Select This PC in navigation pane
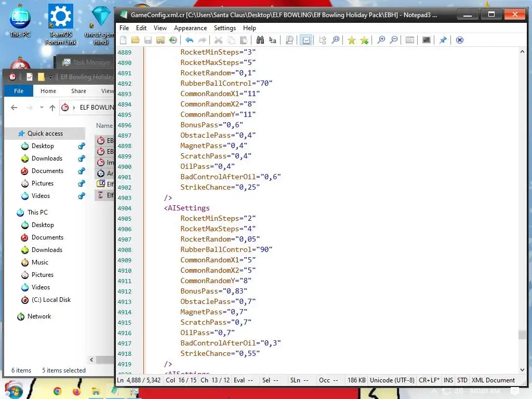The width and height of the screenshot is (532, 399). [37, 212]
